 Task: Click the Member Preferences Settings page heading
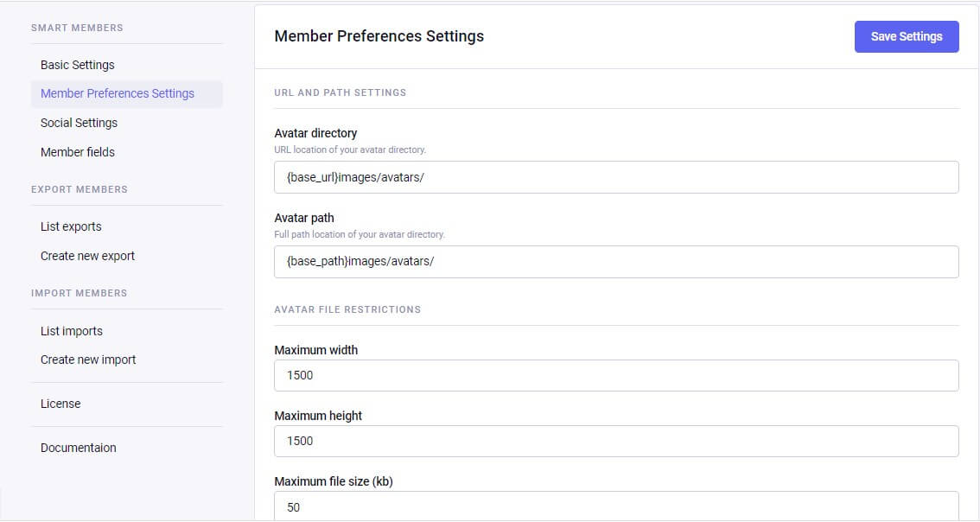click(x=379, y=36)
